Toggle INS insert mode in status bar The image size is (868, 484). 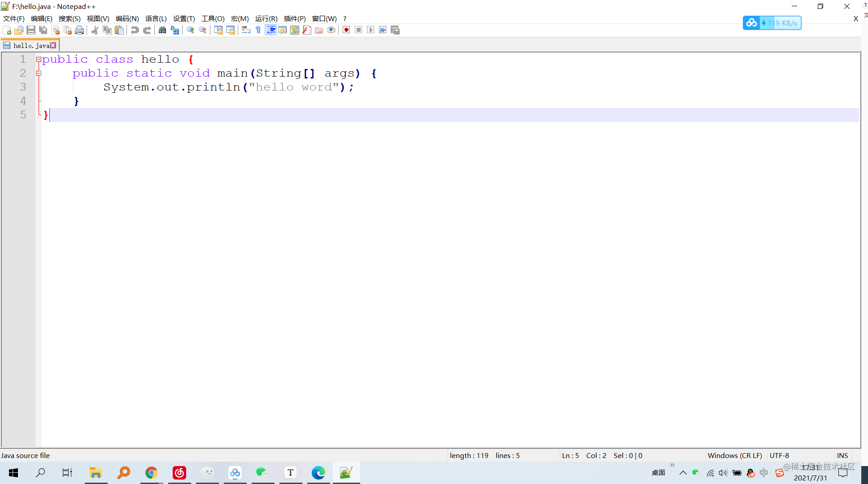tap(842, 455)
